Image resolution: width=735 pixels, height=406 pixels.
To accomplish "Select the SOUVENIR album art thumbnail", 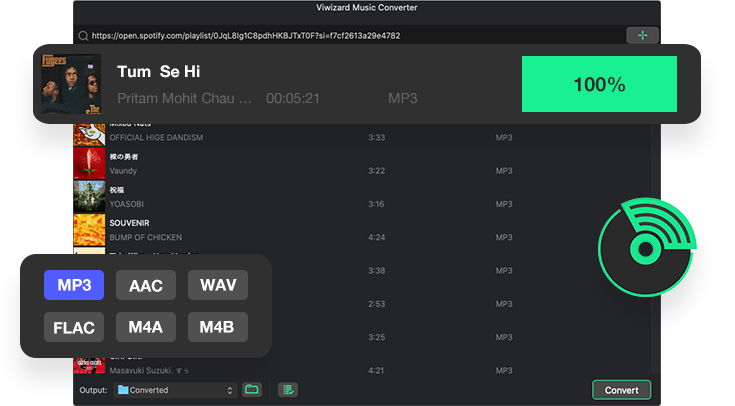I will tap(89, 230).
